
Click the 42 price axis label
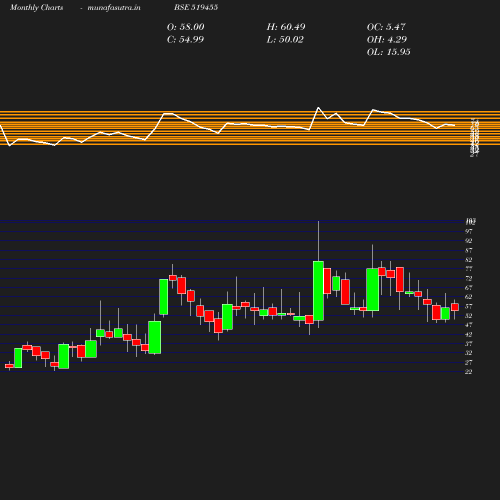[469, 334]
